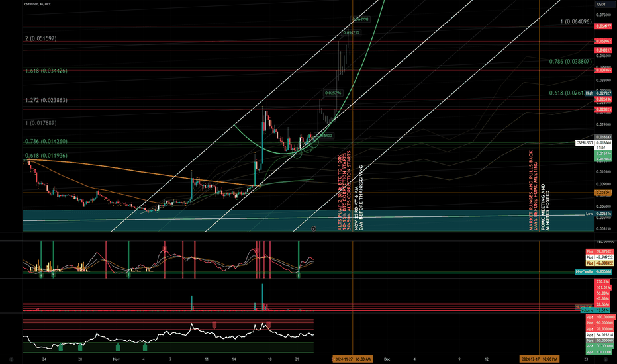
Task: Select the red 0.048217 price level label
Action: point(603,50)
